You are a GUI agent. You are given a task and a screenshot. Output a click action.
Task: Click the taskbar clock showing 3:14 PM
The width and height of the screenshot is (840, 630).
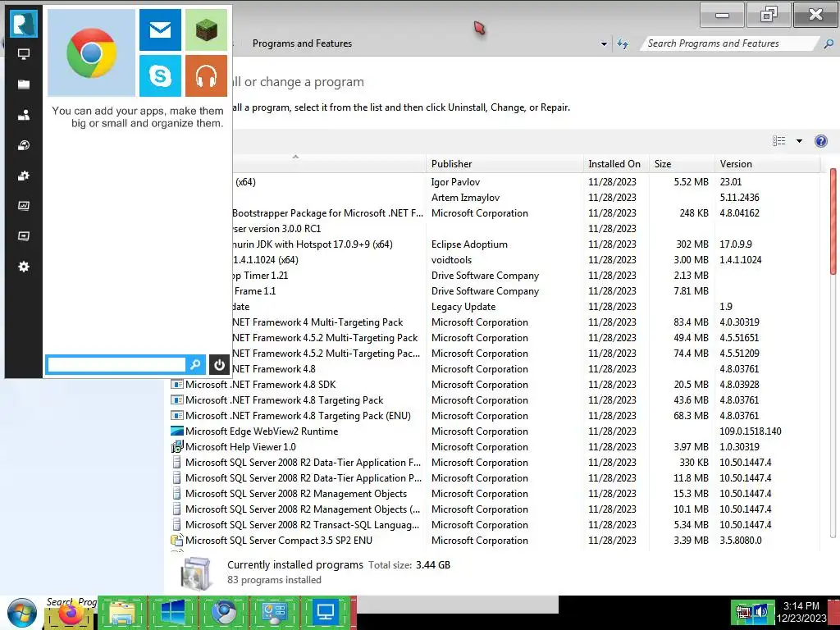click(801, 612)
